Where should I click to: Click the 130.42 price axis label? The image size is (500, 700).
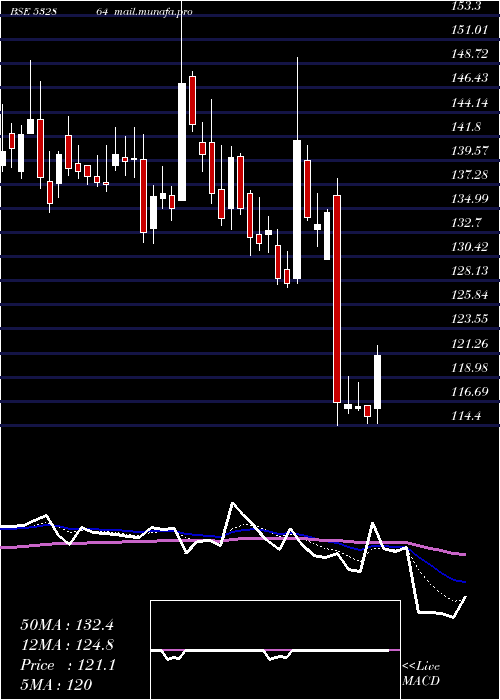tap(469, 247)
